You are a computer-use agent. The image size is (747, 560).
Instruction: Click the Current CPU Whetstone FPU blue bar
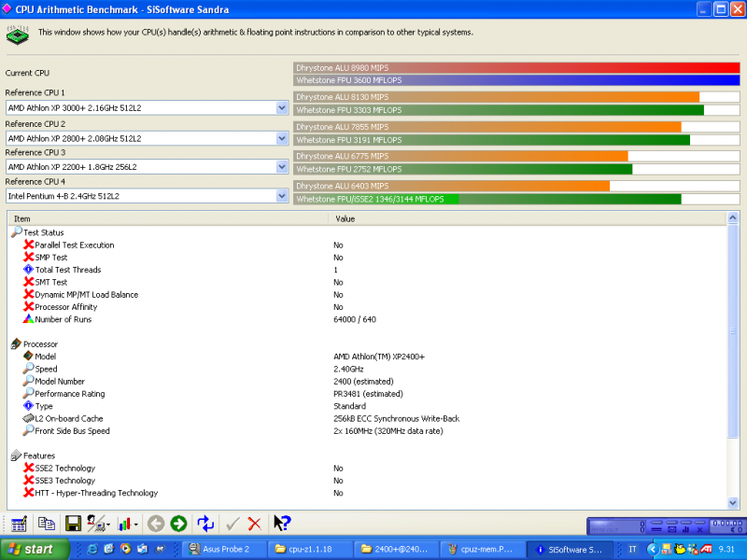coord(516,80)
